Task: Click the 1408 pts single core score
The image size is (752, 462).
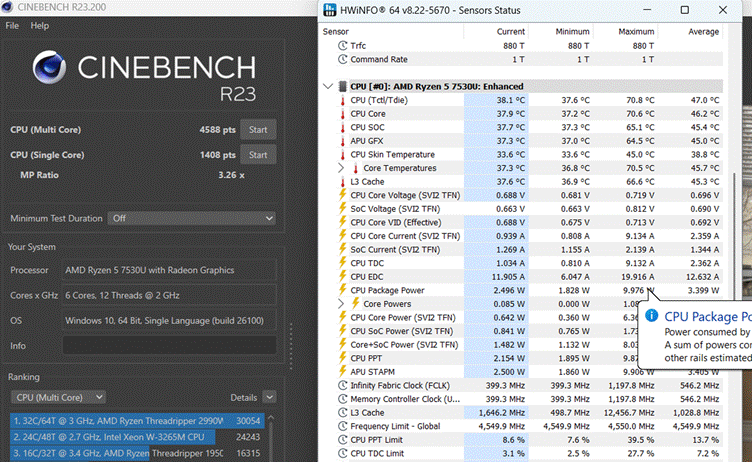Action: 217,155
